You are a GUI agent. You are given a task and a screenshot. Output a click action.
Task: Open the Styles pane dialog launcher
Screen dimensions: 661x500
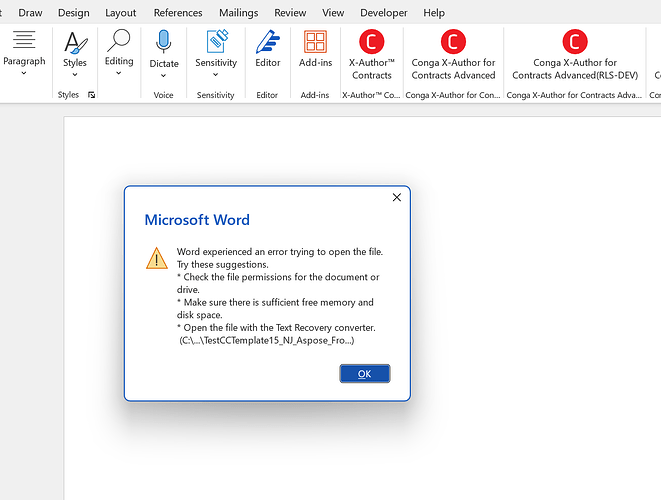coord(92,95)
